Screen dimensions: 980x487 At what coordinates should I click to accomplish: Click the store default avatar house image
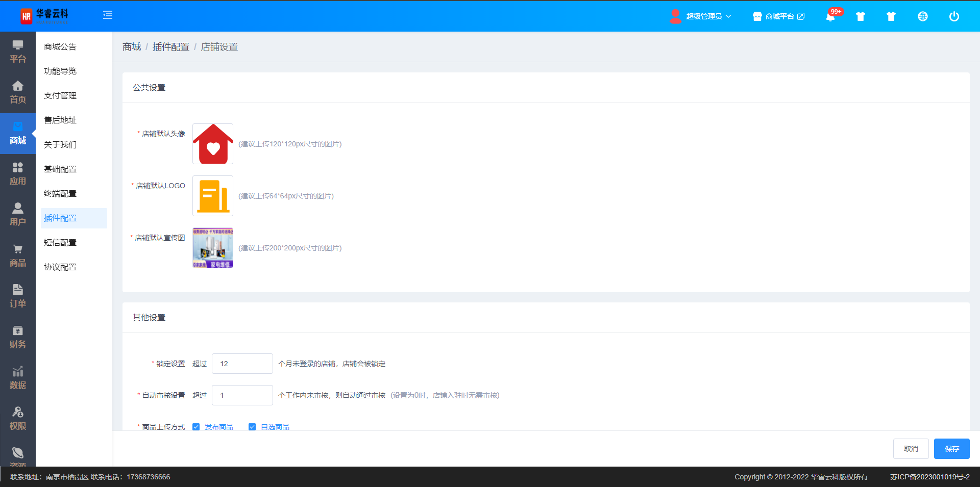point(213,144)
